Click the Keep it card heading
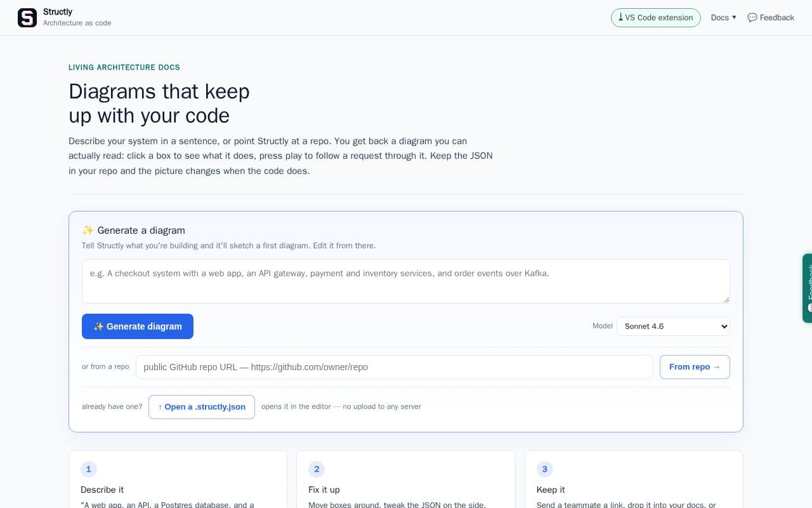The image size is (812, 508). [x=551, y=490]
